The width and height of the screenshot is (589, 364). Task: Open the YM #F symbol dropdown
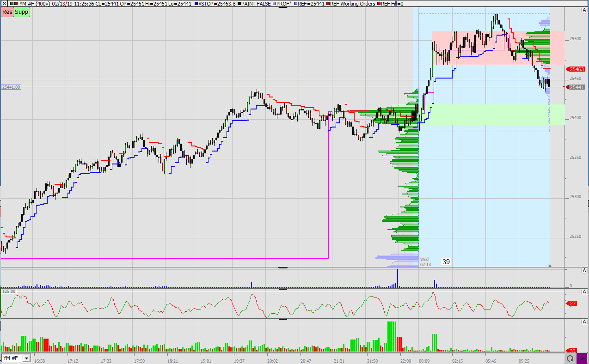pos(26,358)
